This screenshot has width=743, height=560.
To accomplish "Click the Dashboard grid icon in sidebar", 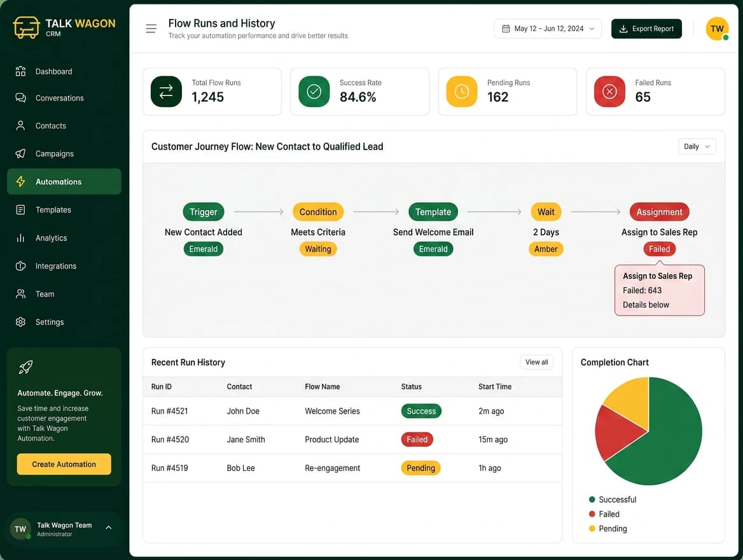I will coord(20,71).
